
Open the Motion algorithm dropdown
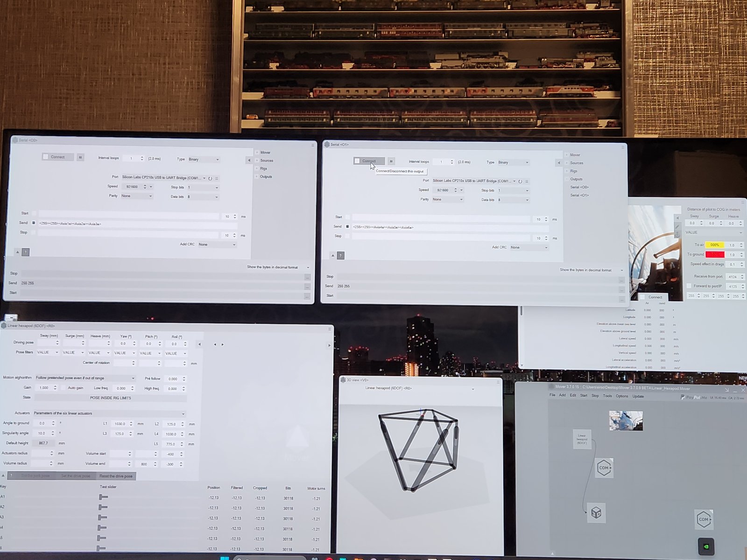click(x=85, y=378)
